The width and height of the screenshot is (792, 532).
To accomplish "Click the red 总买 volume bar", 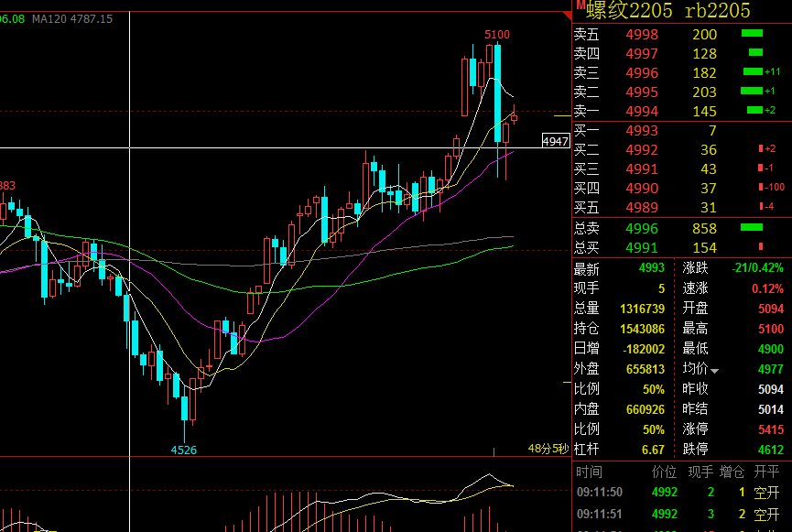I will point(761,246).
